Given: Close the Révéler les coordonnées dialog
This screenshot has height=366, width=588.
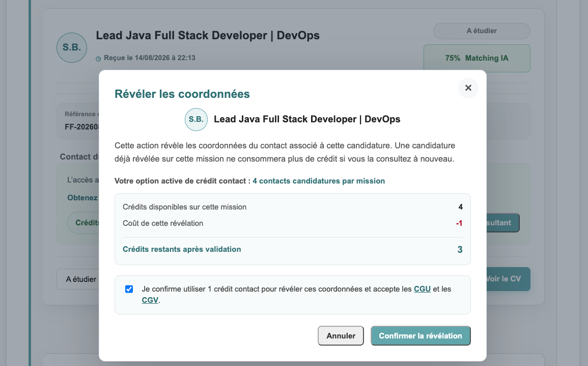Looking at the screenshot, I should coord(468,88).
